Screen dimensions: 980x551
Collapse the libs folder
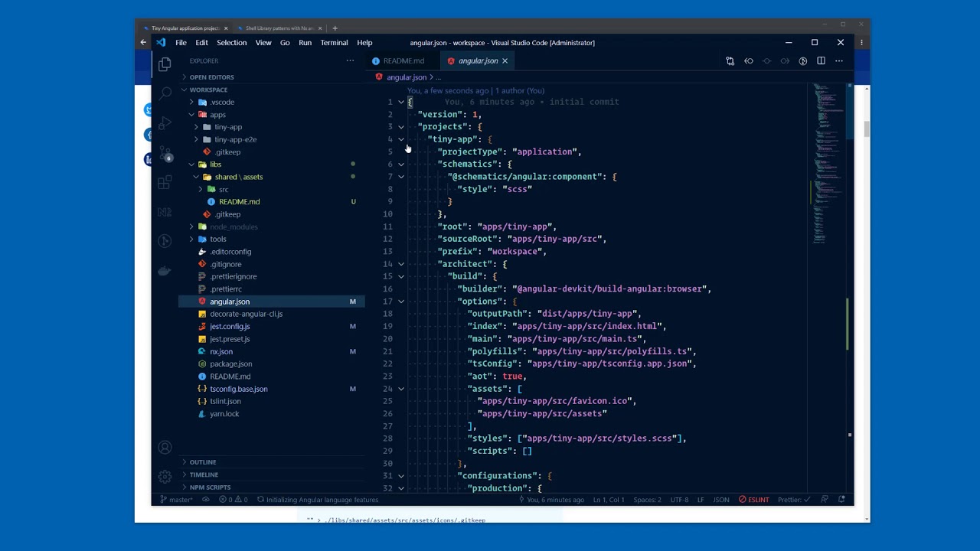click(x=215, y=165)
